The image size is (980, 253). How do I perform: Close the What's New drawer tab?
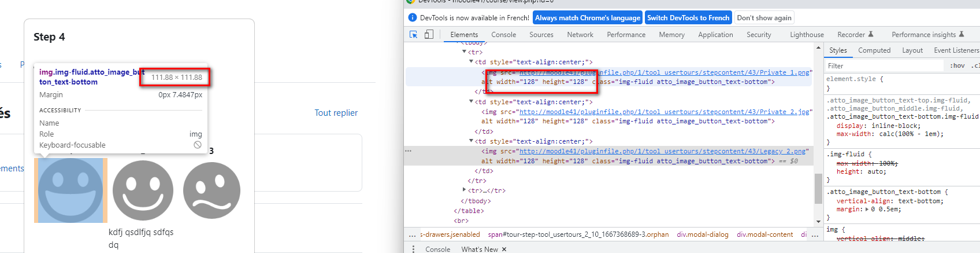pos(504,250)
